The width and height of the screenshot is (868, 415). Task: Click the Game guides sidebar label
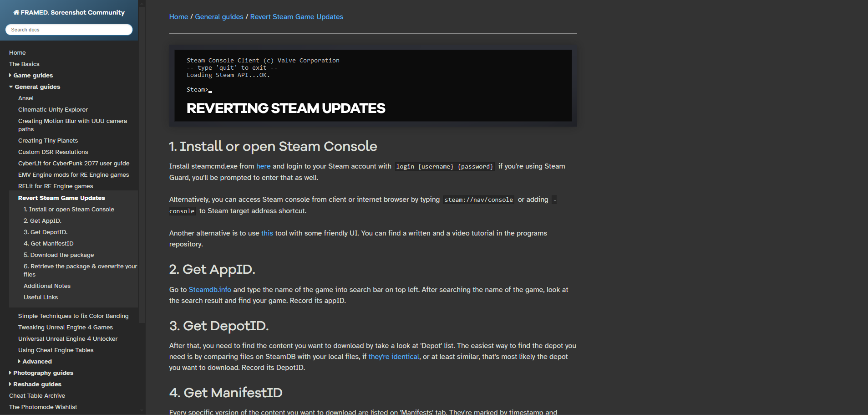[x=33, y=76]
